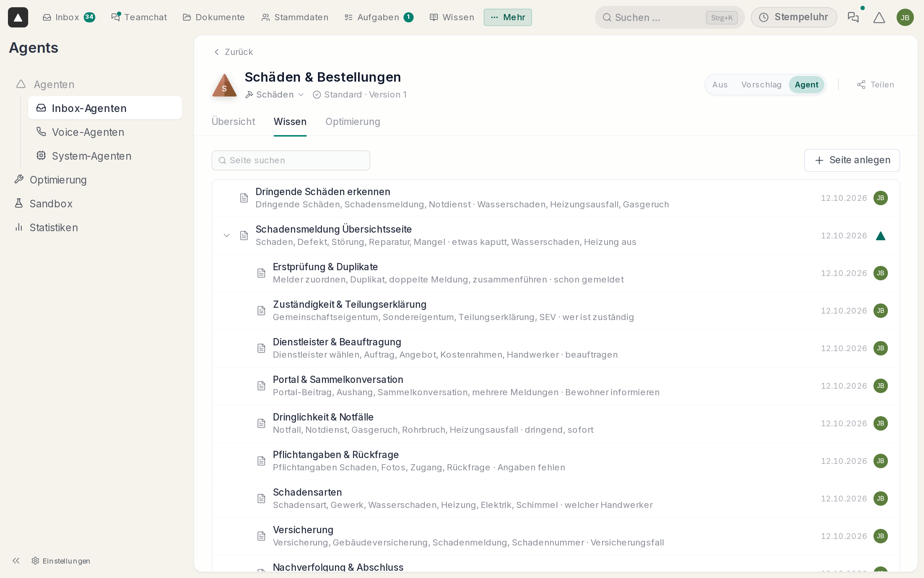This screenshot has height=578, width=924.
Task: Open Statistiken in the sidebar
Action: coord(46,228)
